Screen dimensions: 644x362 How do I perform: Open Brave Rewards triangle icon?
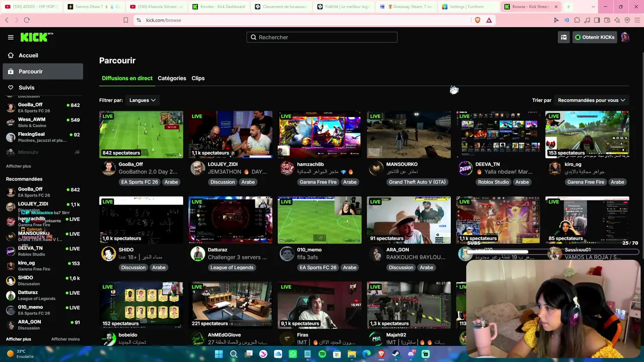(489, 20)
